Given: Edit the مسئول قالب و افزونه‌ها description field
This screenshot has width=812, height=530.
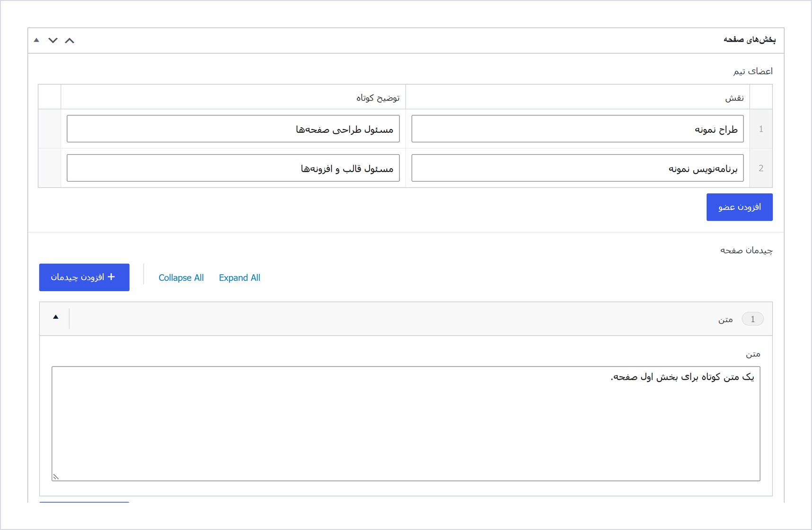Looking at the screenshot, I should (x=233, y=168).
